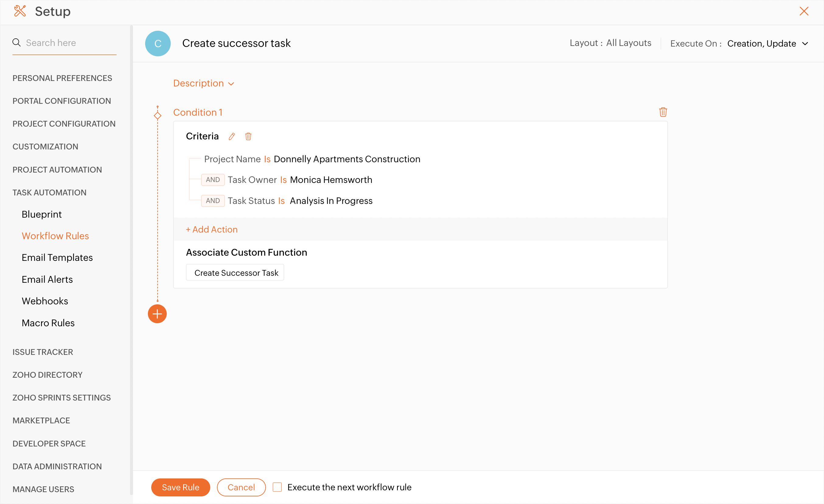Screen dimensions: 824x504
Task: Click the Condition 1 diamond marker
Action: (158, 116)
